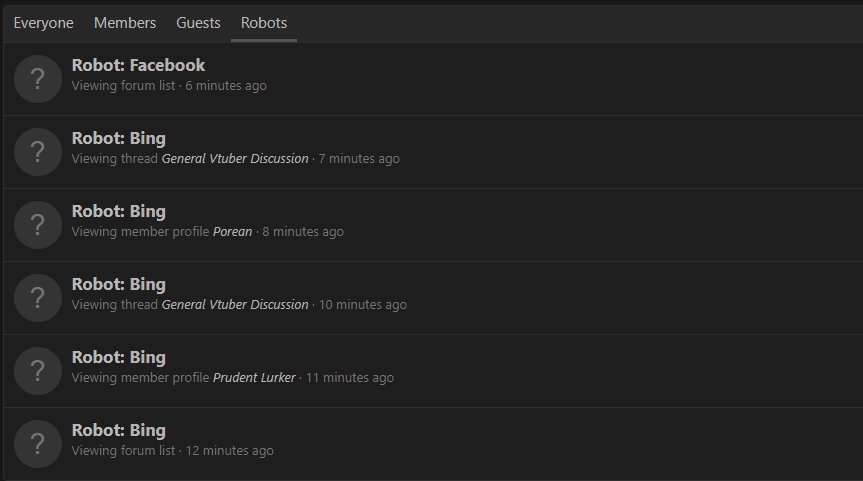Image resolution: width=863 pixels, height=481 pixels.
Task: Click the Robot: Facebook name heading
Action: 138,65
